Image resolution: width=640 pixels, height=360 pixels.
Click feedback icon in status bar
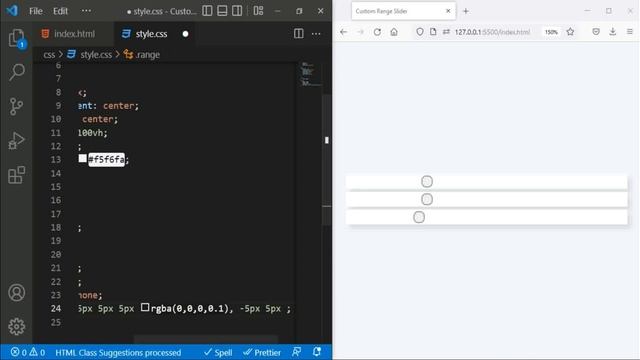tap(297, 352)
